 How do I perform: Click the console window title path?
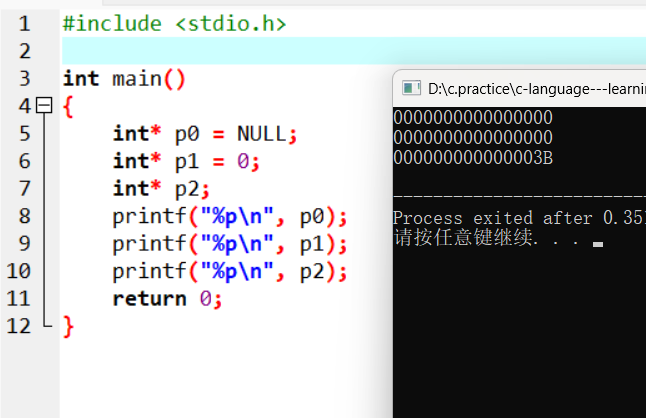pos(536,89)
